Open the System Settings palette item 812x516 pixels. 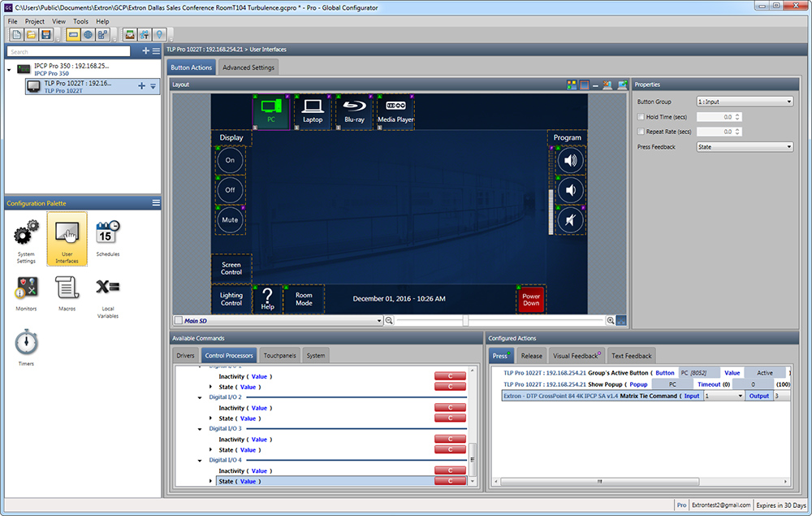26,241
